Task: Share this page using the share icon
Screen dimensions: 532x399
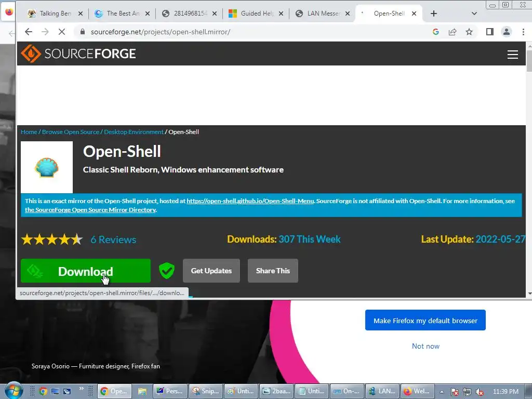Action: tap(453, 32)
